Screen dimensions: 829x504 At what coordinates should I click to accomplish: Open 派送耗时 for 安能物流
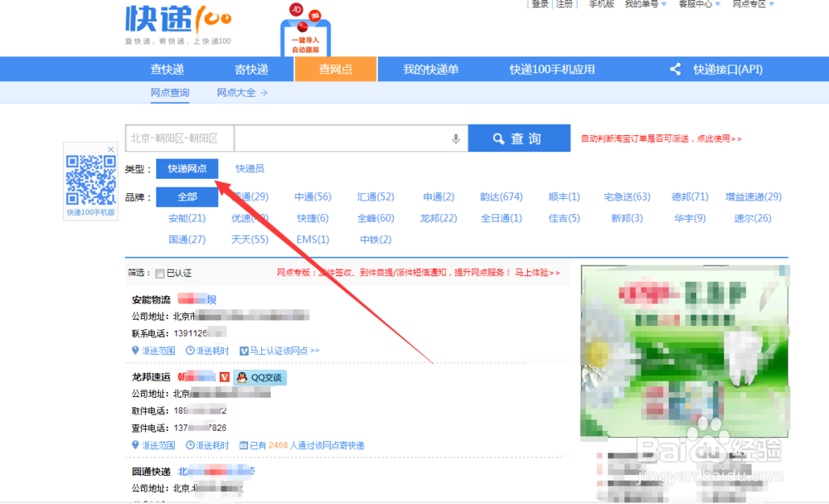207,351
